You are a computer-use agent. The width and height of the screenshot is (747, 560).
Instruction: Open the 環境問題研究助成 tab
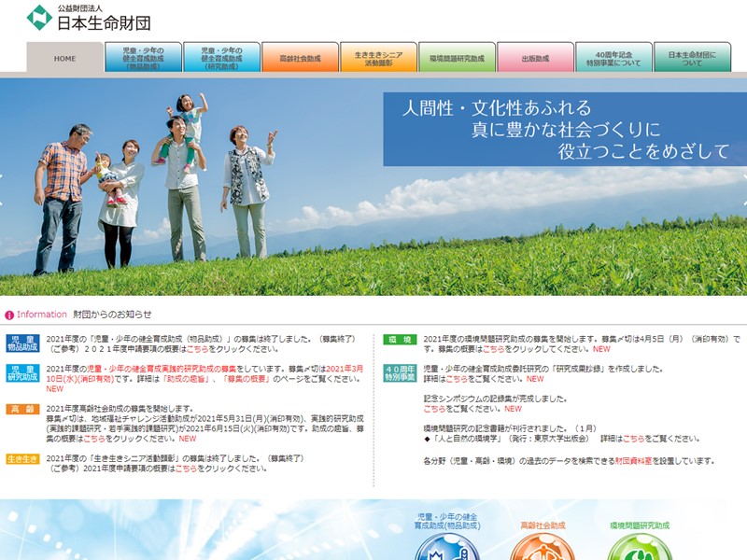(457, 58)
